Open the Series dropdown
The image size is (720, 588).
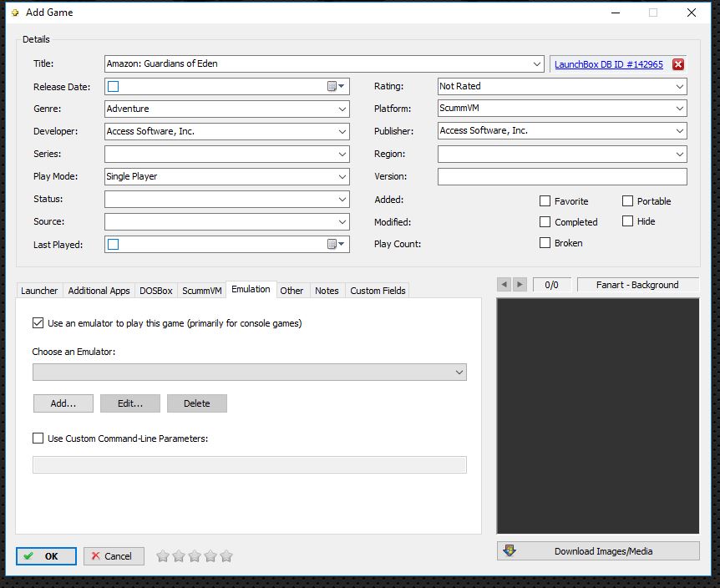[342, 155]
